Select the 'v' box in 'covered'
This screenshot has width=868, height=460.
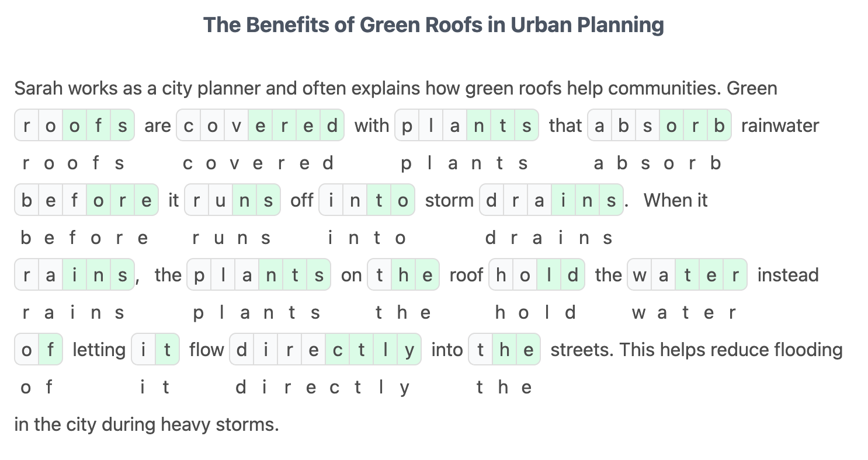236,126
